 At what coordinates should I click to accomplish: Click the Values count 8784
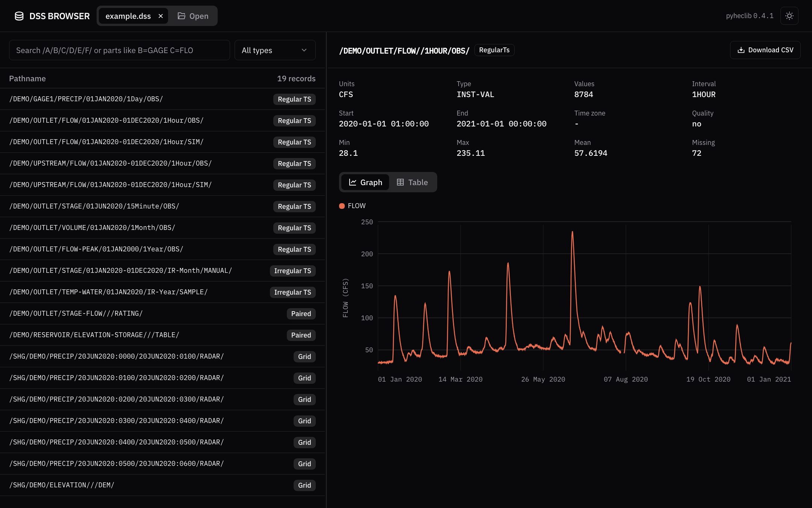pyautogui.click(x=583, y=94)
